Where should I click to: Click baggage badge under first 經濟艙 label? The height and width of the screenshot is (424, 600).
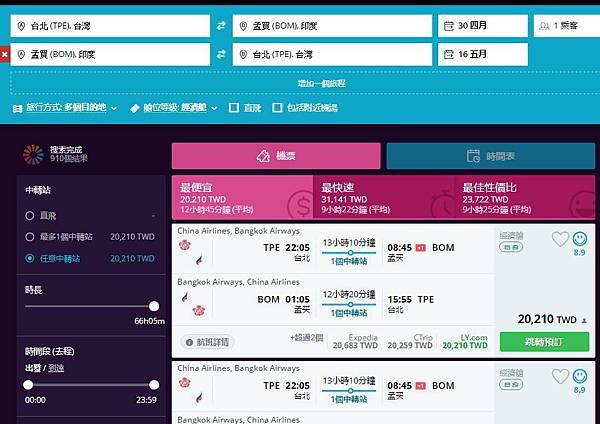(511, 247)
